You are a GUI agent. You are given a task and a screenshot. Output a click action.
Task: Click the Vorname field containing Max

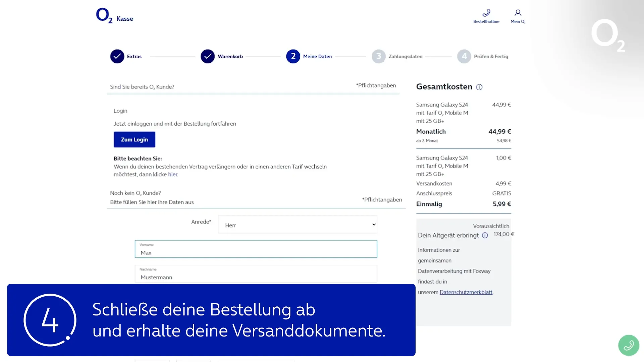tap(256, 249)
